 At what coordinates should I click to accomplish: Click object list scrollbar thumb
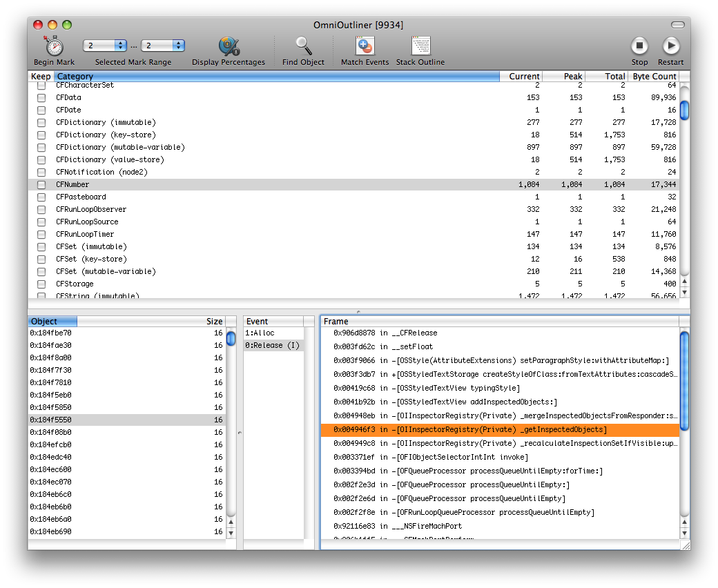coord(231,338)
